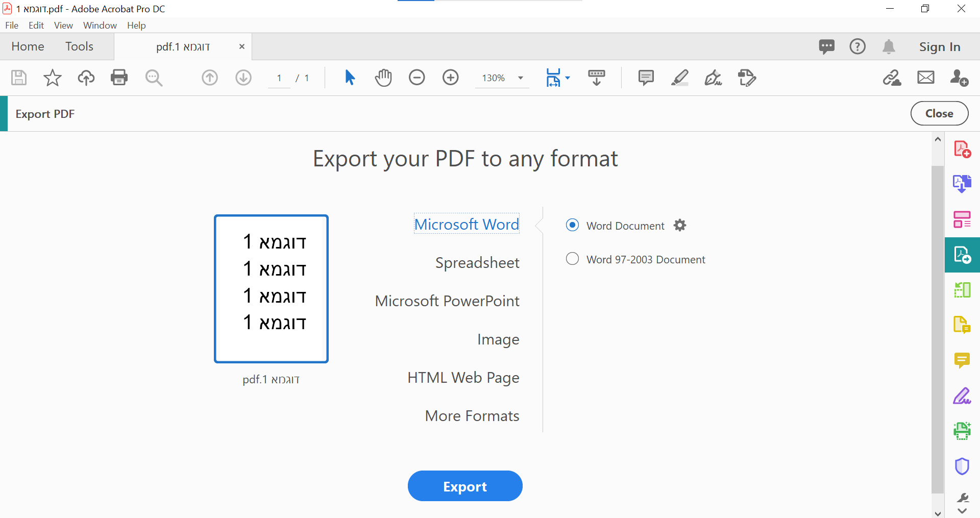The image size is (980, 518).
Task: Click the Sign In link
Action: (x=940, y=47)
